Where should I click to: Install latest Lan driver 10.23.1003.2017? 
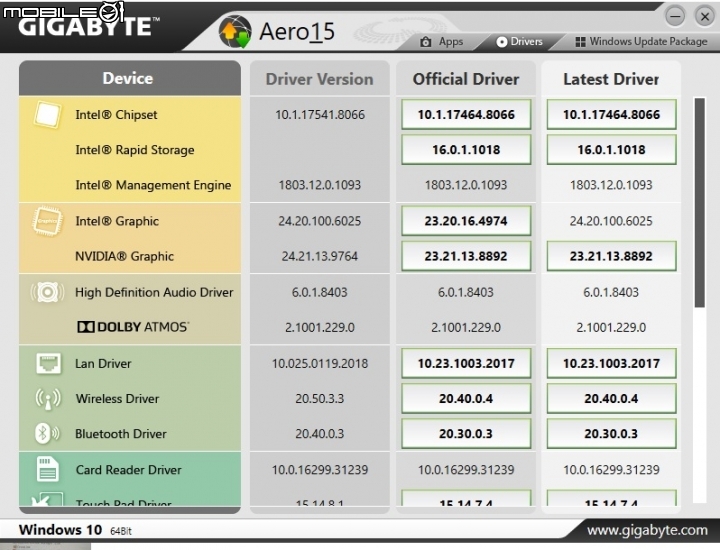point(611,363)
